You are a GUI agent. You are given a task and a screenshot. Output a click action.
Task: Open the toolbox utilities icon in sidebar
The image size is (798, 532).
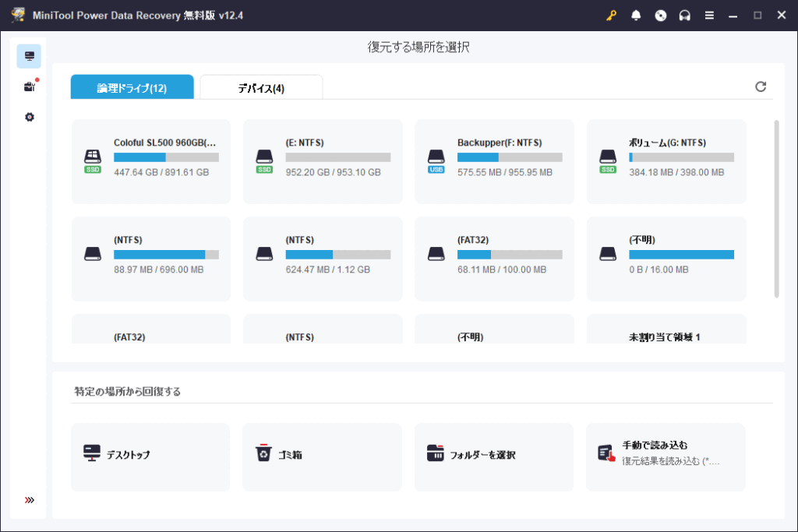[29, 86]
